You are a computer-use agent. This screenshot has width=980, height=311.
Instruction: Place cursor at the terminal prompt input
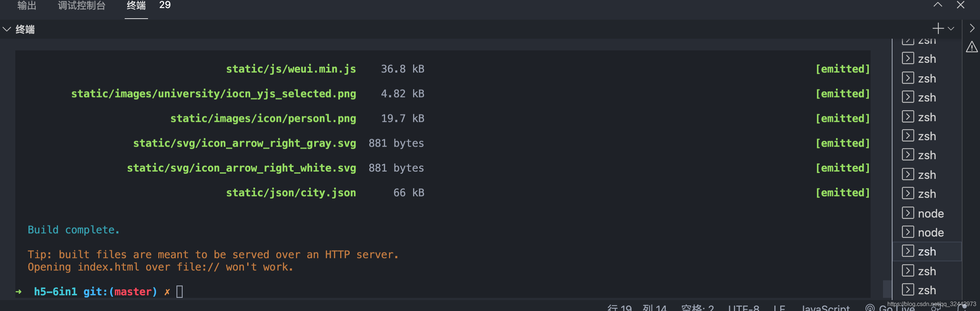point(180,292)
